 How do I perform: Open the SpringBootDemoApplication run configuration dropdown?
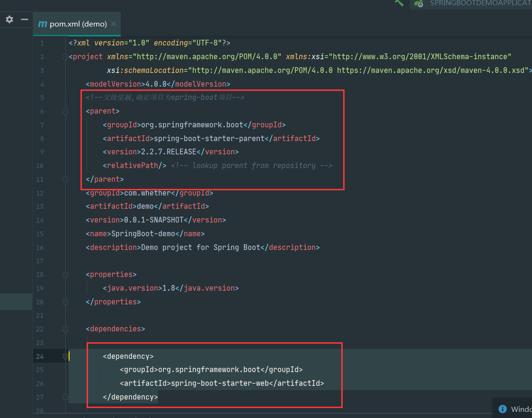click(x=471, y=4)
